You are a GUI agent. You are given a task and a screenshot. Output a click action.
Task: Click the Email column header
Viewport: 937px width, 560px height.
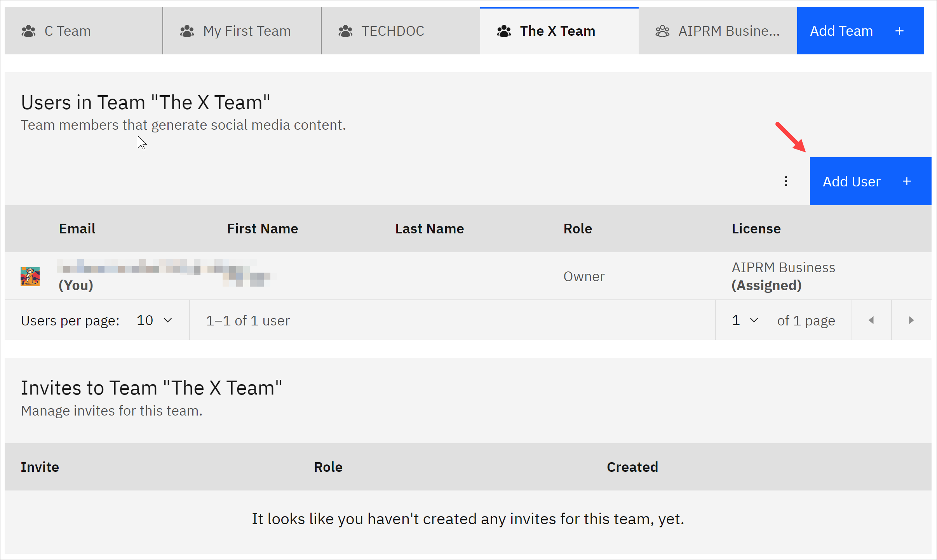pyautogui.click(x=77, y=228)
